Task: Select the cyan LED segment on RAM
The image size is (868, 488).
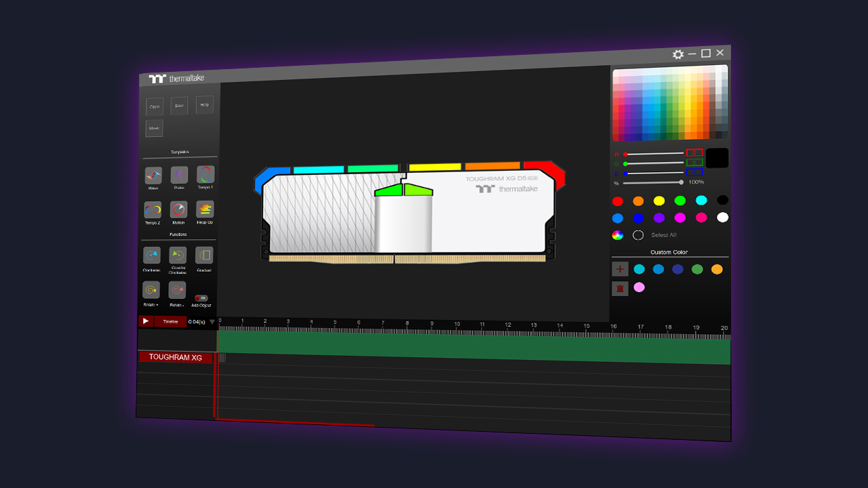Action: 317,169
